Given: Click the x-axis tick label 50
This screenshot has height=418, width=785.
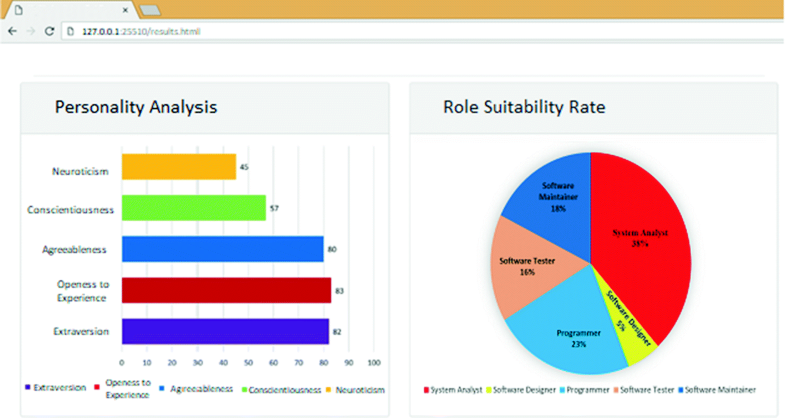Looking at the screenshot, I should click(248, 362).
